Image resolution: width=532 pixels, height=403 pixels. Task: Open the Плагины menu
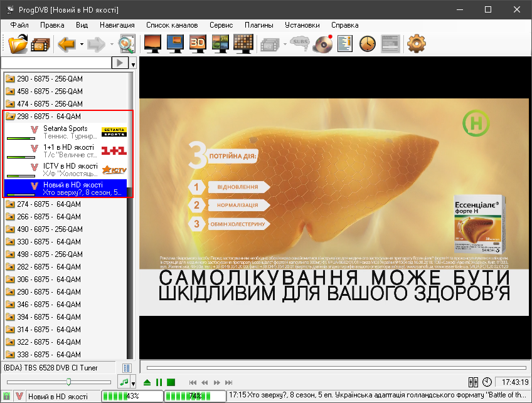point(259,25)
